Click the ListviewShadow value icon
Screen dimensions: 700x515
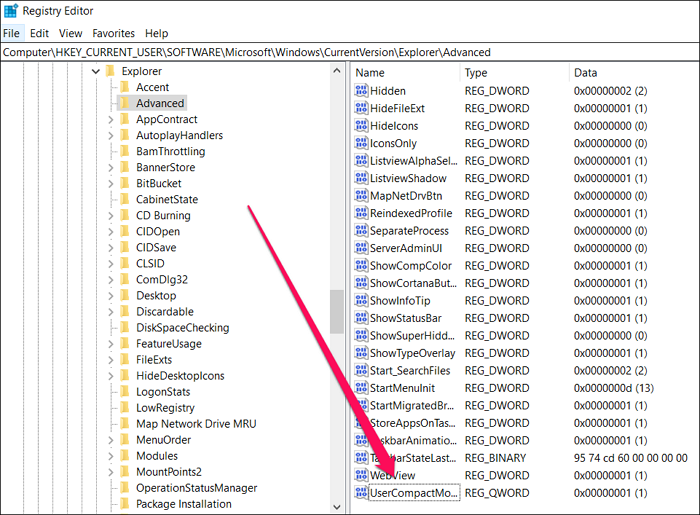(x=361, y=178)
